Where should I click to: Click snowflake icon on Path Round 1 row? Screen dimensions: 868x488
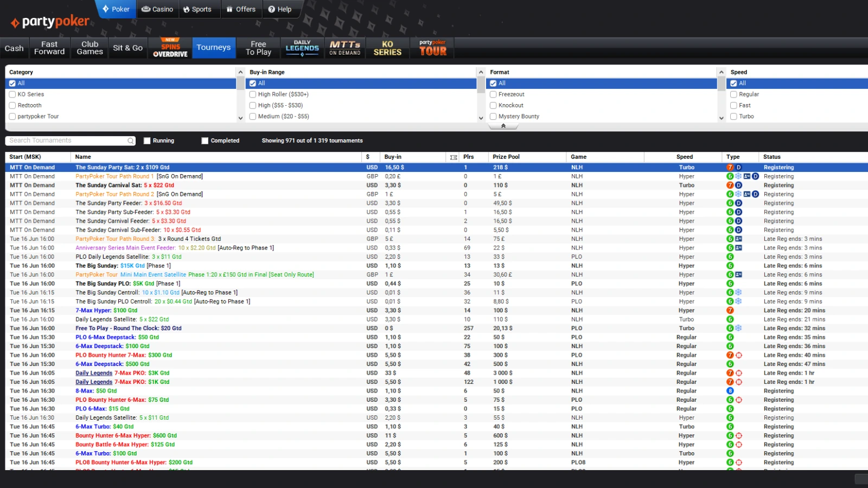[738, 176]
